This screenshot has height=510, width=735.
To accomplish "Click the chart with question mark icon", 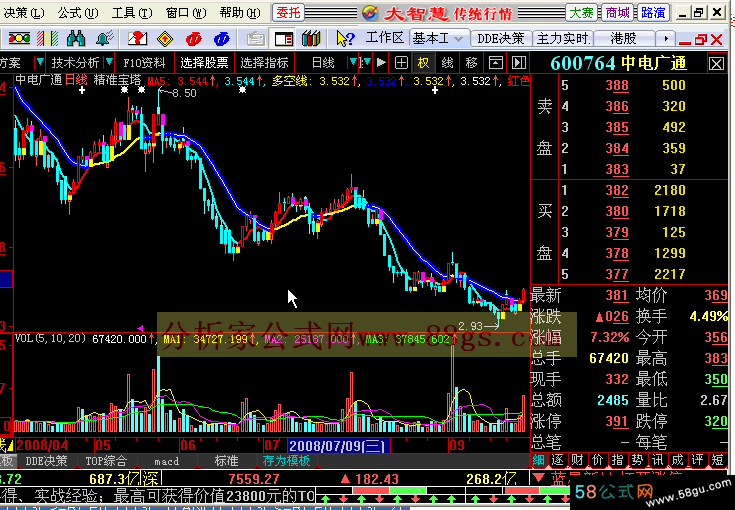I will (137, 38).
